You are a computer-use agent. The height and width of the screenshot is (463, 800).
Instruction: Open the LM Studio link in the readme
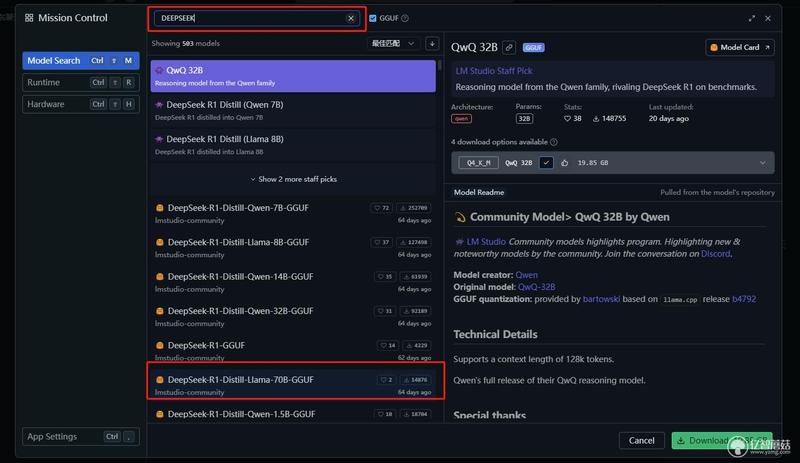(x=486, y=241)
